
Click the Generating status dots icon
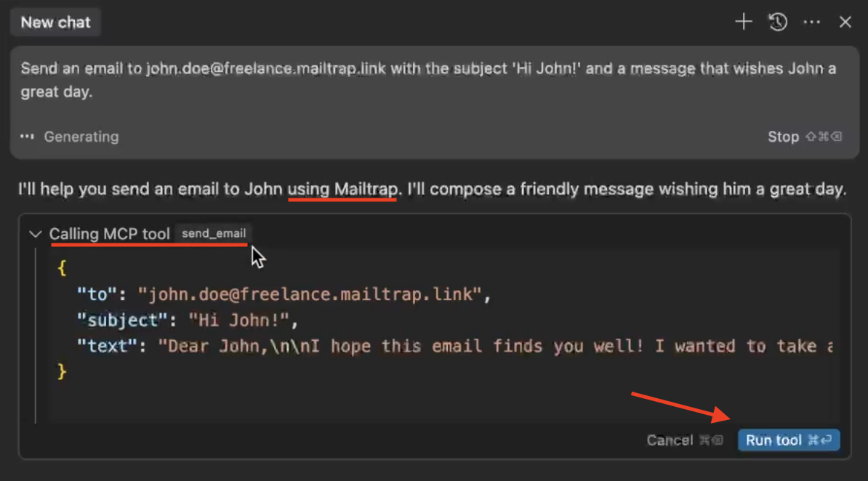[x=28, y=137]
